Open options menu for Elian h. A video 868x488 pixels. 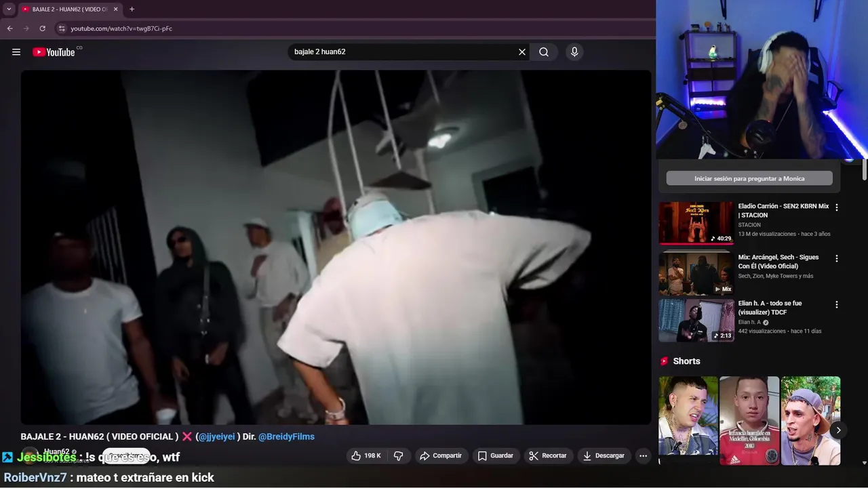click(x=837, y=304)
